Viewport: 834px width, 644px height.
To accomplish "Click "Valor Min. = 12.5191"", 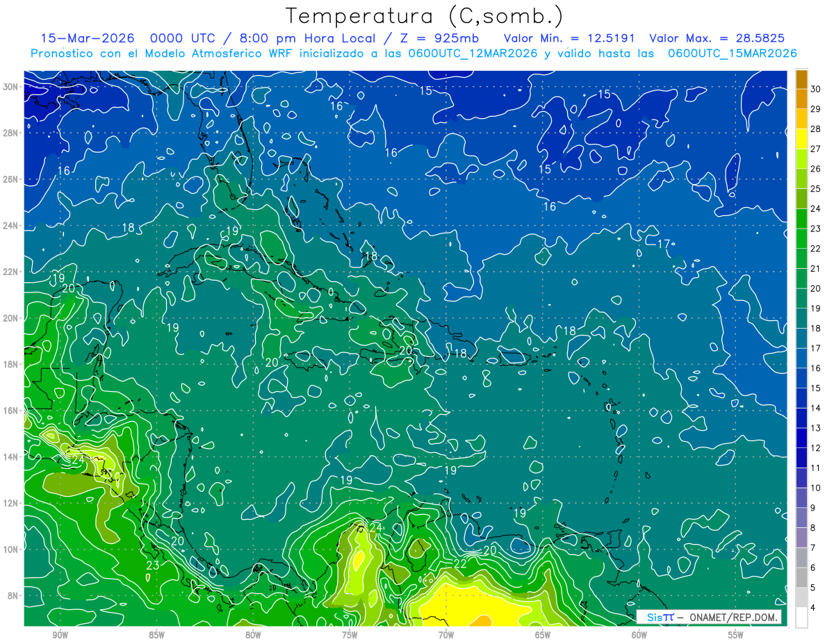I will coord(569,38).
